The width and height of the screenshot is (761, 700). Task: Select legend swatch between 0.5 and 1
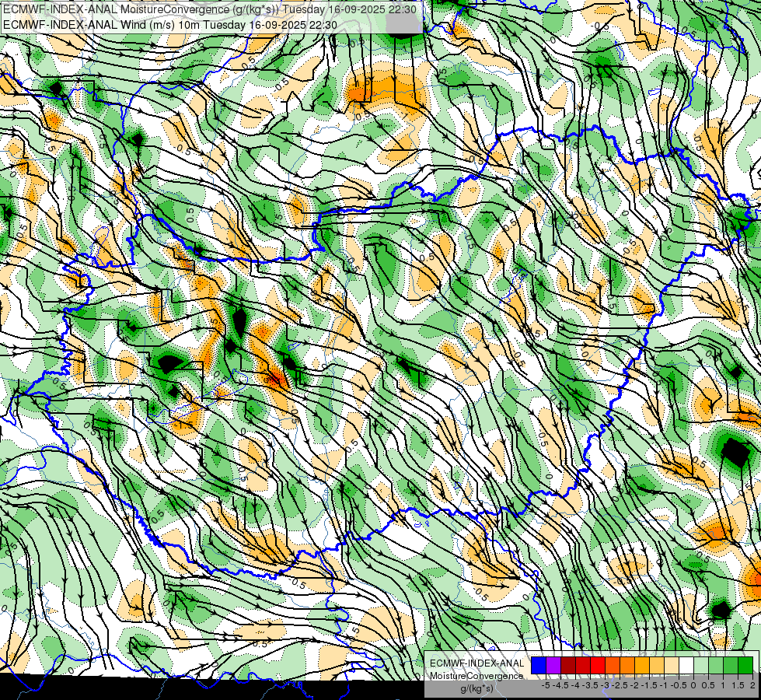click(717, 666)
